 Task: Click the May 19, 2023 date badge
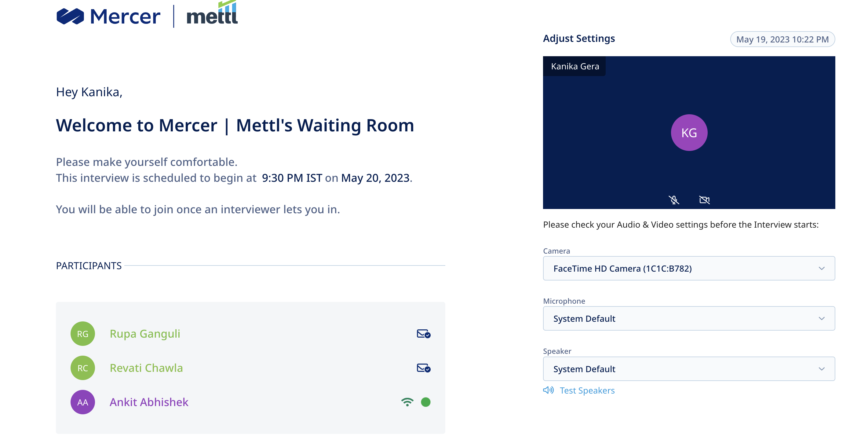click(782, 39)
